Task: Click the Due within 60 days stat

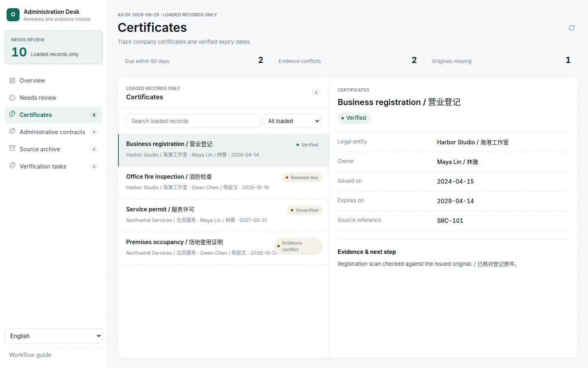Action: tap(194, 61)
